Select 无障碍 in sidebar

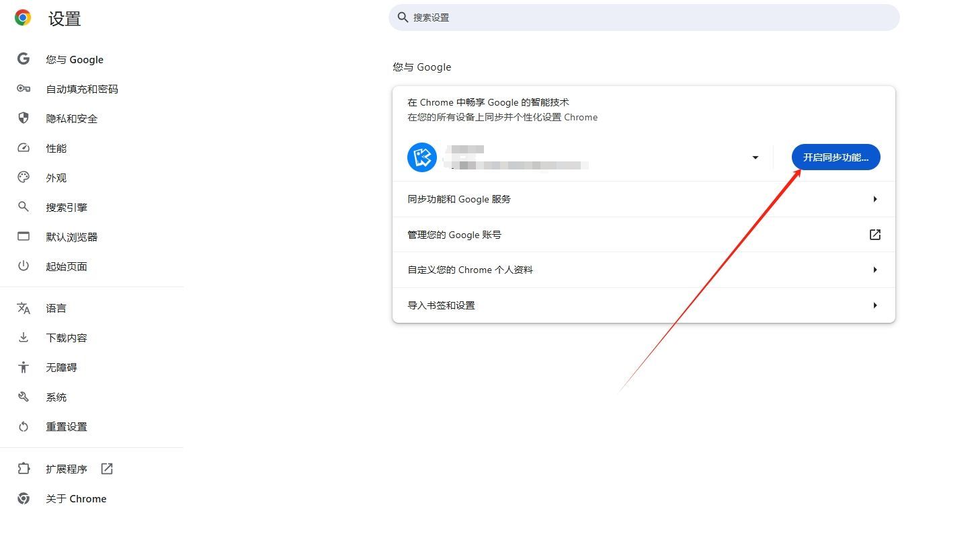click(x=61, y=367)
